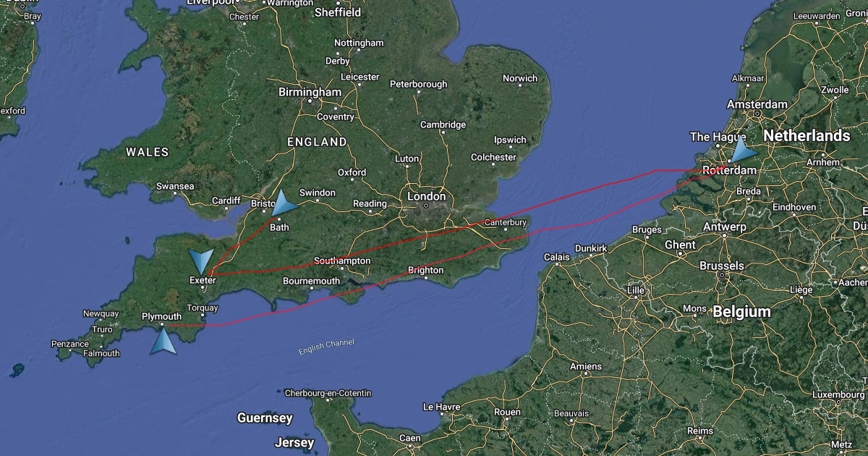Click the WALES region label

[147, 152]
